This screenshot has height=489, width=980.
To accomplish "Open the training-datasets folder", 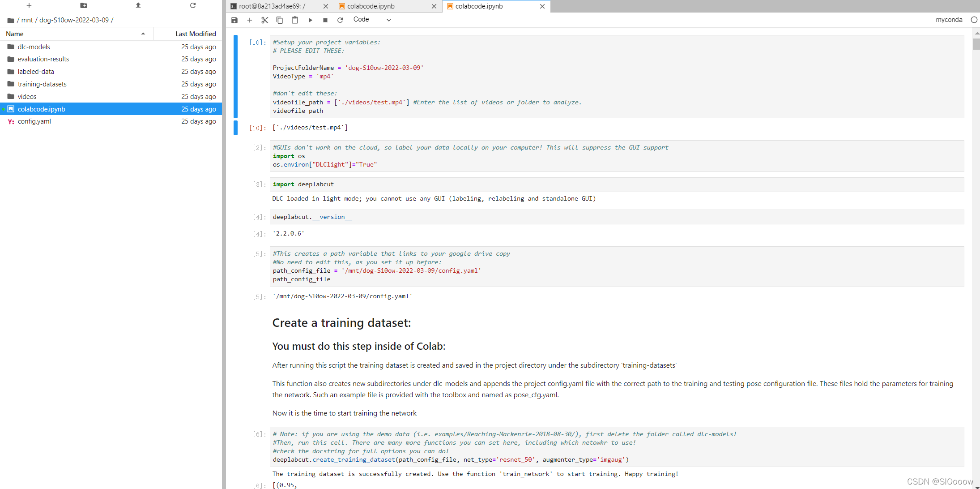I will [x=111, y=84].
